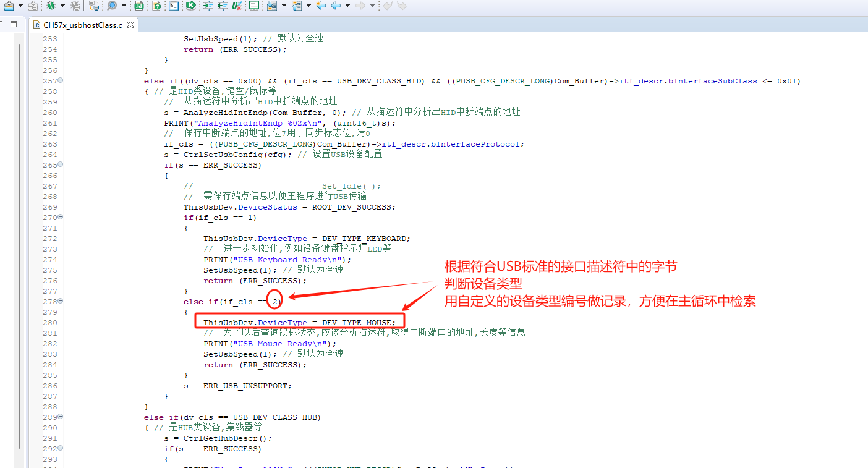This screenshot has height=468, width=868.
Task: Click the green 'Jd' document icon
Action: 139,6
